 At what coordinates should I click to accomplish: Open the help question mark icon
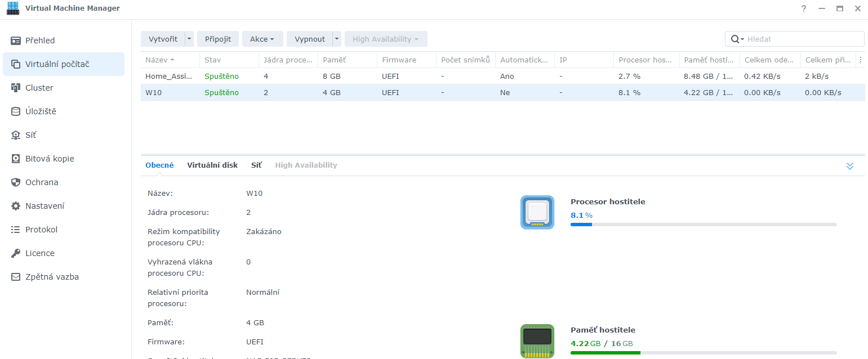803,8
